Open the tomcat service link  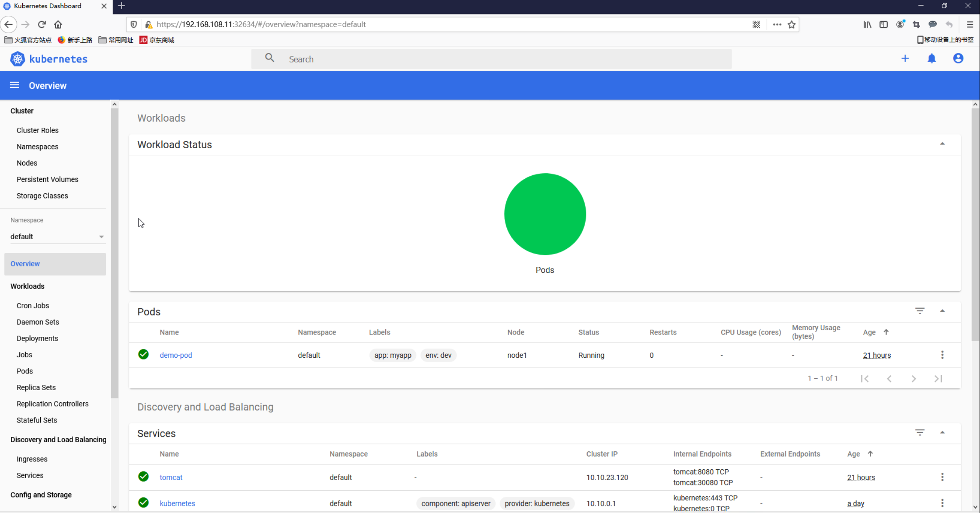tap(171, 477)
